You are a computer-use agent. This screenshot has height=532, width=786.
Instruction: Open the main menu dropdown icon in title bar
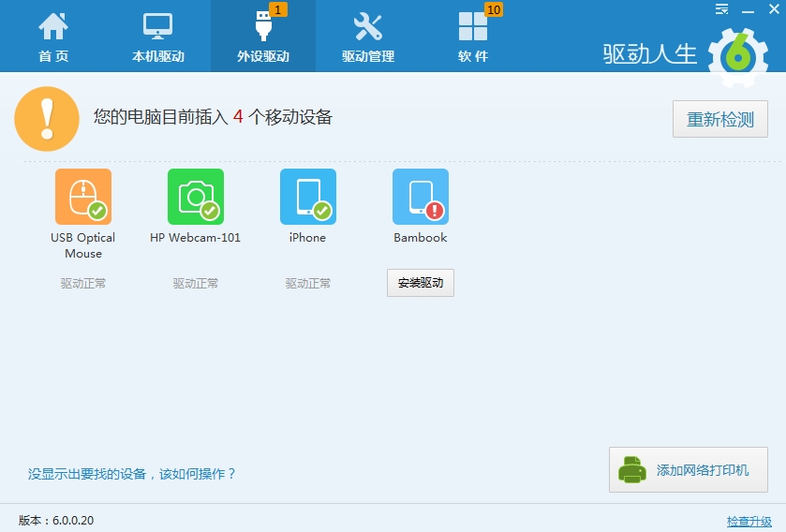(x=721, y=9)
